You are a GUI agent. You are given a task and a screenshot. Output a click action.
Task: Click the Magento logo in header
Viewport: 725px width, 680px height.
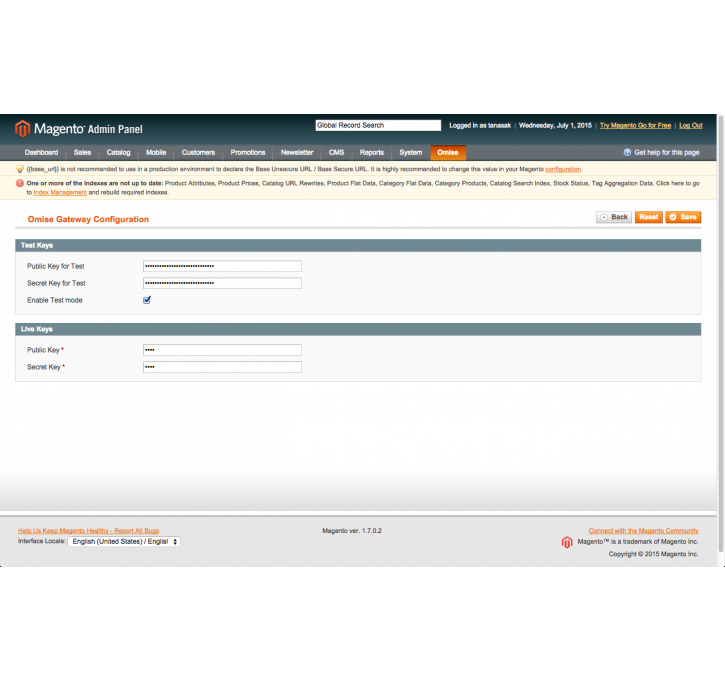tap(79, 129)
